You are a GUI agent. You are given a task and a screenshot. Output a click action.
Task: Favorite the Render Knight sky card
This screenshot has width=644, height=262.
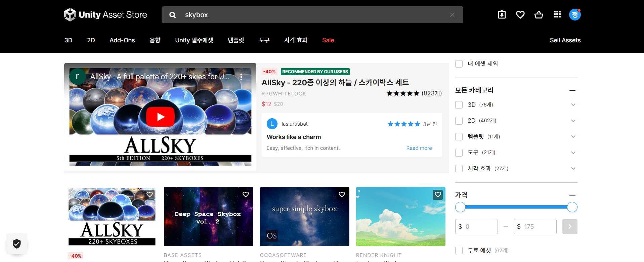point(438,194)
